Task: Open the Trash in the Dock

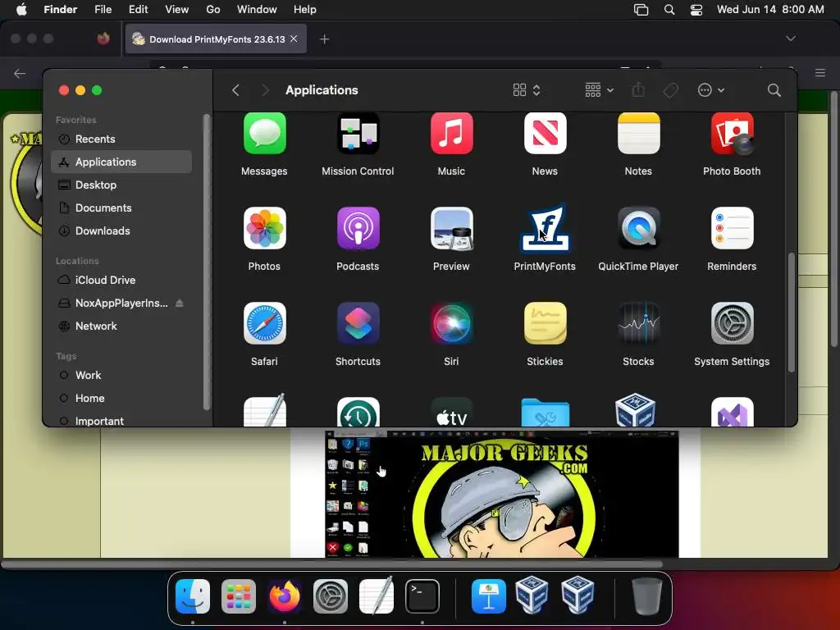Action: click(646, 596)
